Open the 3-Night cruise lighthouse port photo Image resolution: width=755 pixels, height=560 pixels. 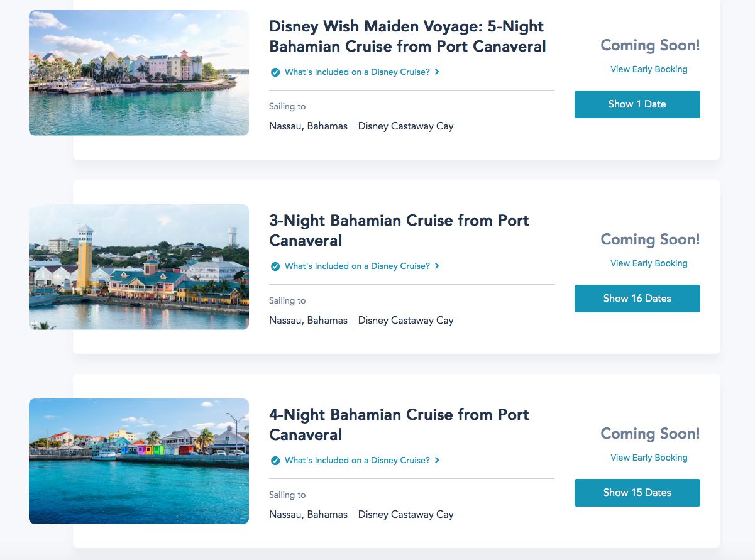click(139, 267)
